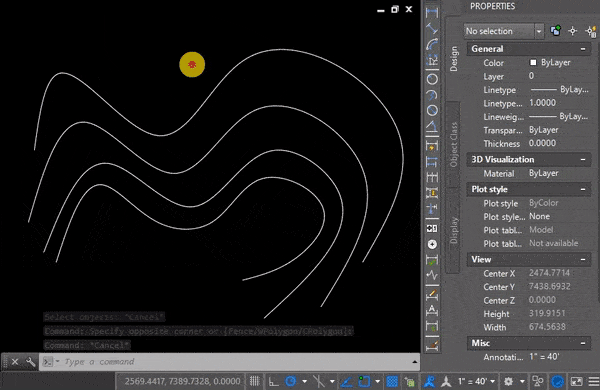
Task: Open workspace switching gear menu
Action: point(509,381)
